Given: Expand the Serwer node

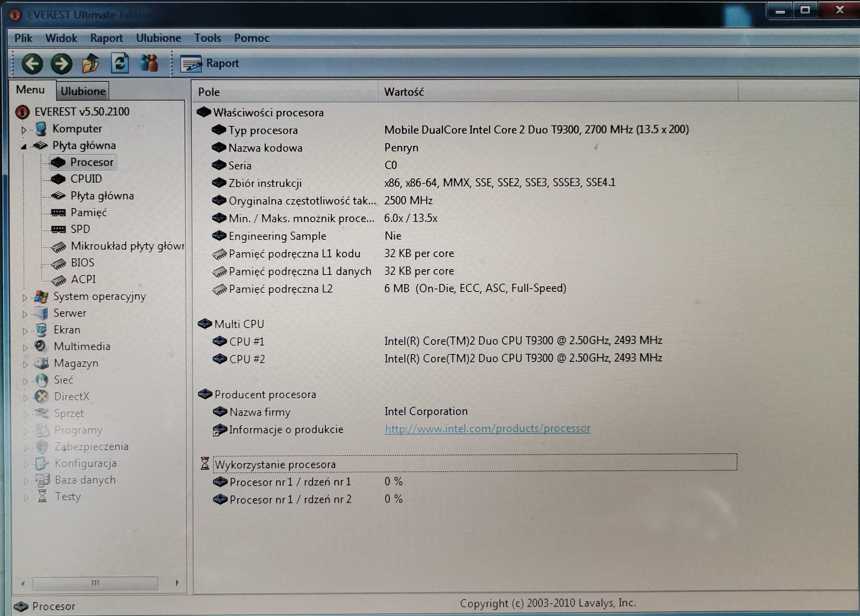Looking at the screenshot, I should pyautogui.click(x=25, y=314).
